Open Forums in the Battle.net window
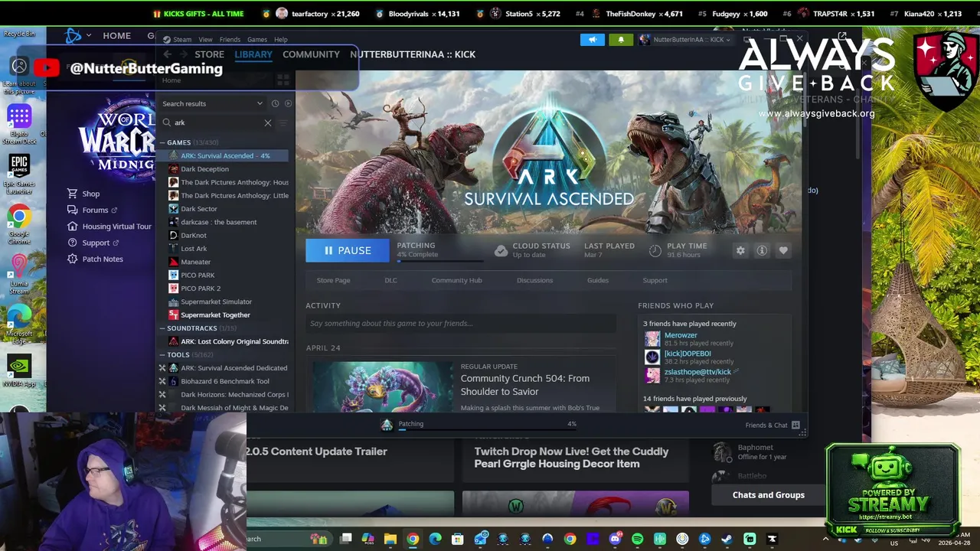This screenshot has height=551, width=980. (x=93, y=210)
